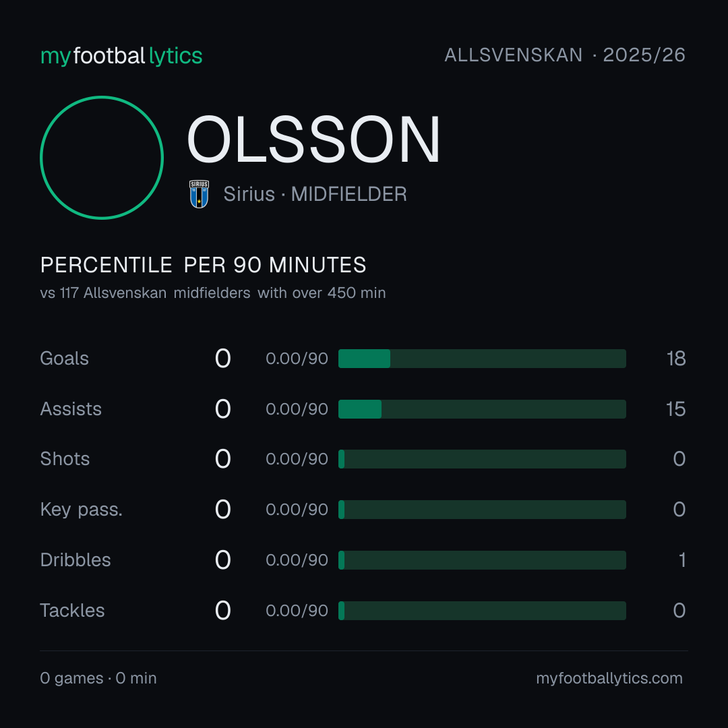Click the Goals percentile bar
This screenshot has width=728, height=728.
coord(482,359)
